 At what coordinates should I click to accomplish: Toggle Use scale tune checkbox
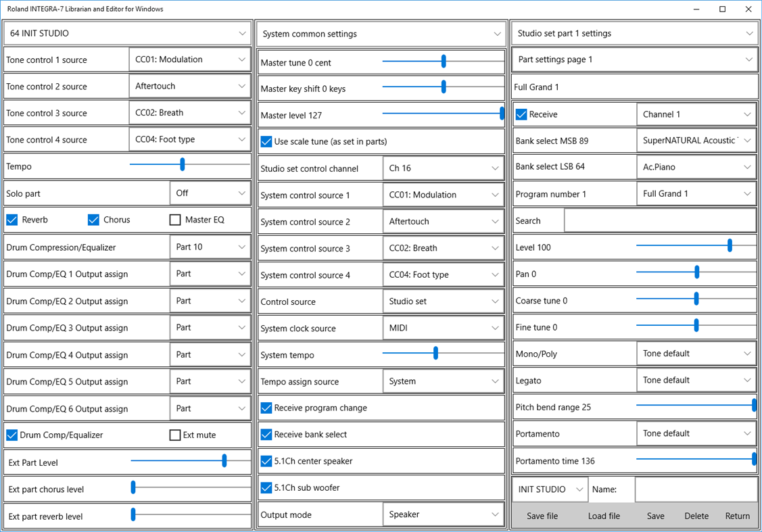266,141
